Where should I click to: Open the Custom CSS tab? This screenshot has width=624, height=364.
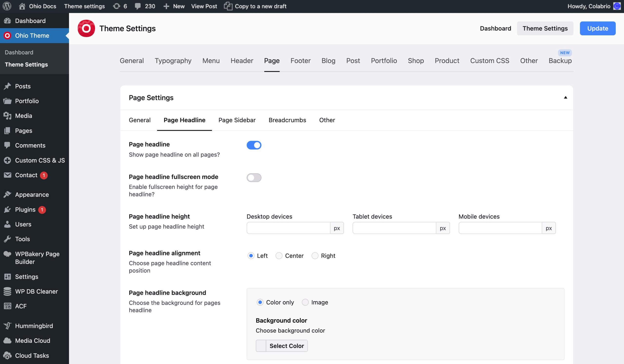click(489, 61)
